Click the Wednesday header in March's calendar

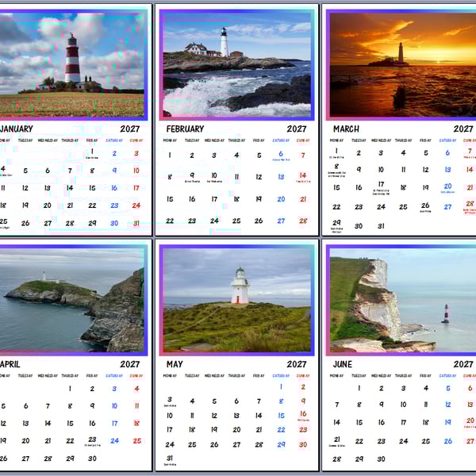tap(381, 140)
